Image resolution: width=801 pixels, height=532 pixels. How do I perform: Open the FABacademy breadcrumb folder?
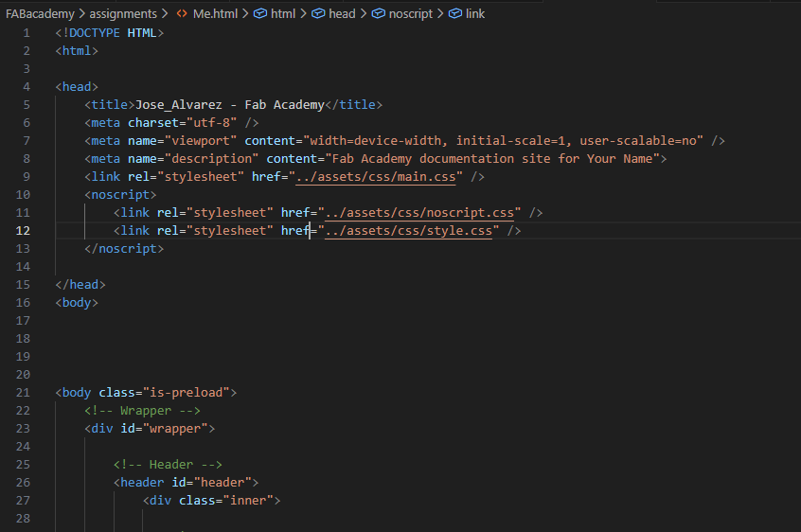tap(40, 14)
